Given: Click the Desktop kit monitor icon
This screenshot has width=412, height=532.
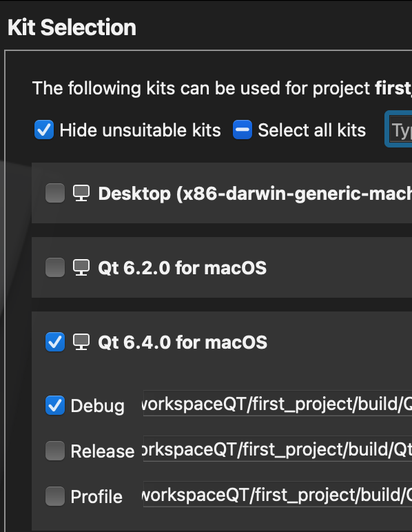Looking at the screenshot, I should [x=81, y=193].
